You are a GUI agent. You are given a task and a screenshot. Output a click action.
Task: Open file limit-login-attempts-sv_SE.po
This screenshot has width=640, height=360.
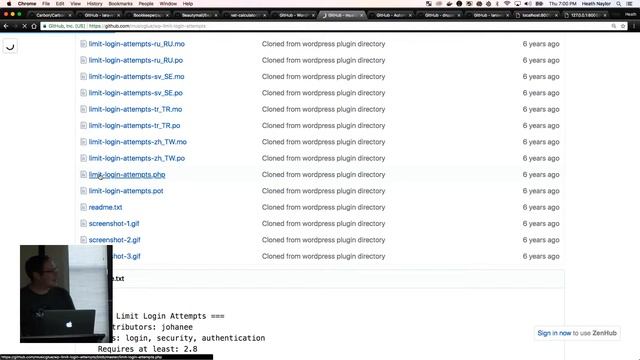[136, 93]
